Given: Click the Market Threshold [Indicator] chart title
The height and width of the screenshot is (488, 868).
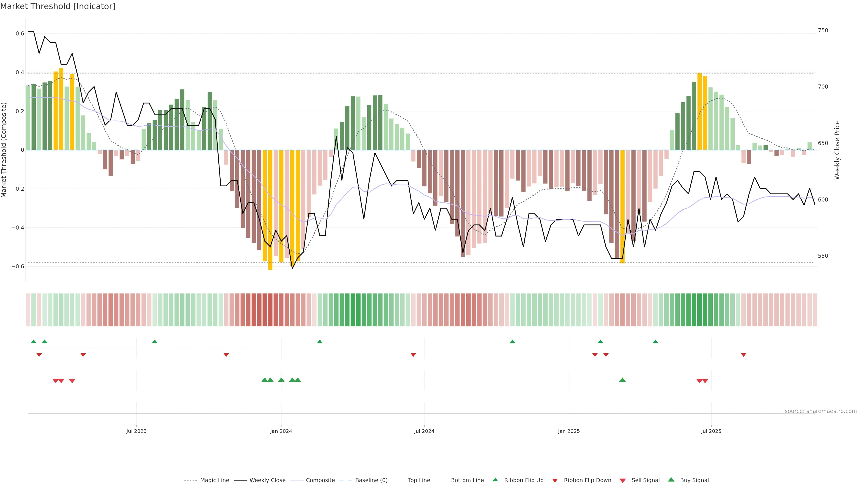Looking at the screenshot, I should [58, 6].
